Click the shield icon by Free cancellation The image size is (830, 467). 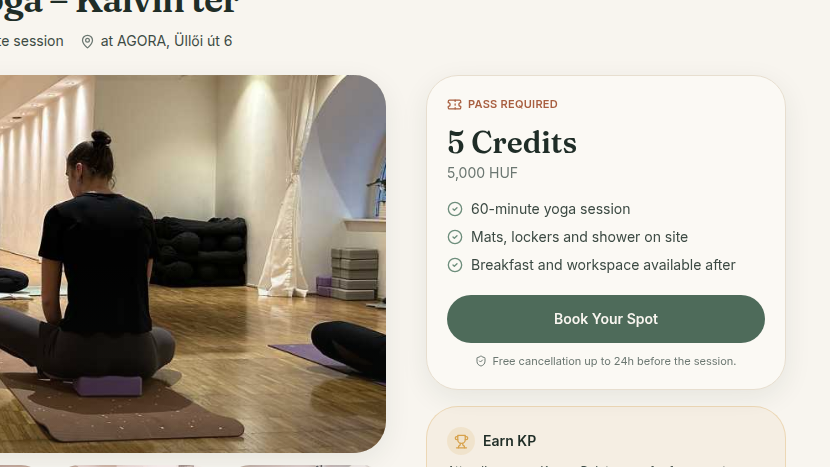(x=481, y=361)
